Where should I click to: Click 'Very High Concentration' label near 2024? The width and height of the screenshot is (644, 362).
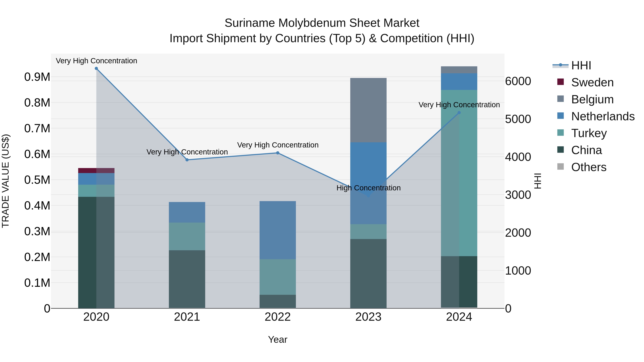click(459, 105)
